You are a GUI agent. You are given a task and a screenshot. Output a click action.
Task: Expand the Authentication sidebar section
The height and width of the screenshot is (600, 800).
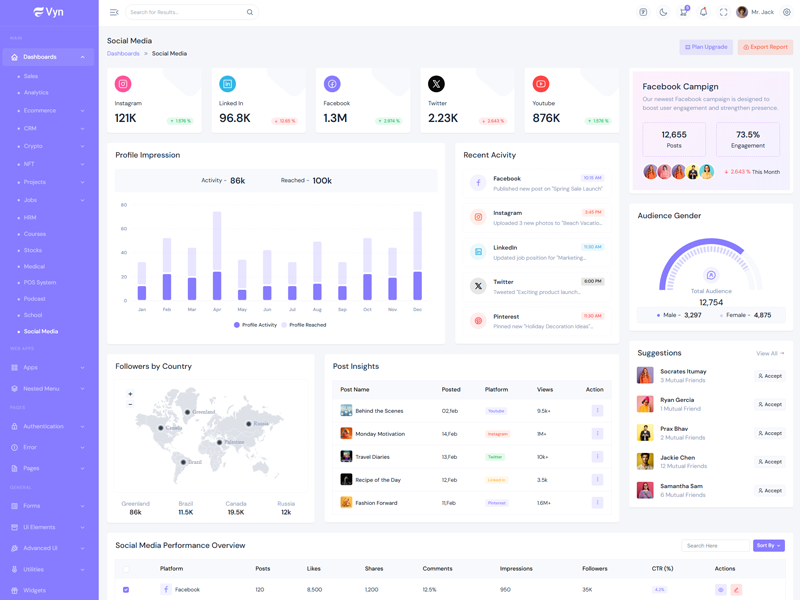(48, 426)
